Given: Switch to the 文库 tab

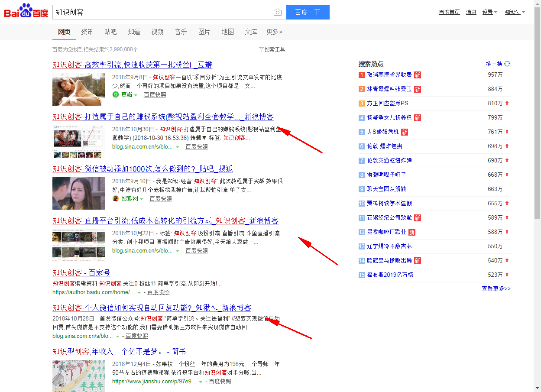Looking at the screenshot, I should point(251,32).
